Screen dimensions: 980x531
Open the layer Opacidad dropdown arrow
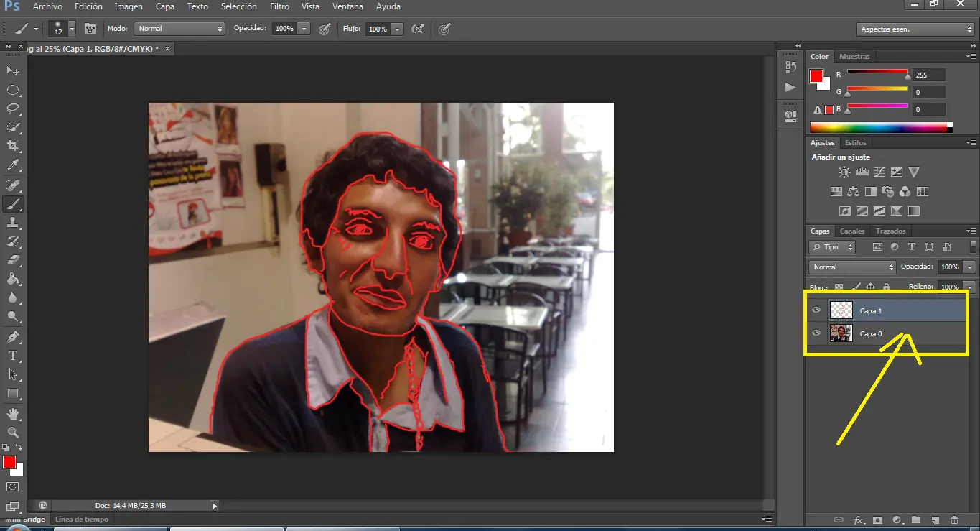pyautogui.click(x=970, y=267)
